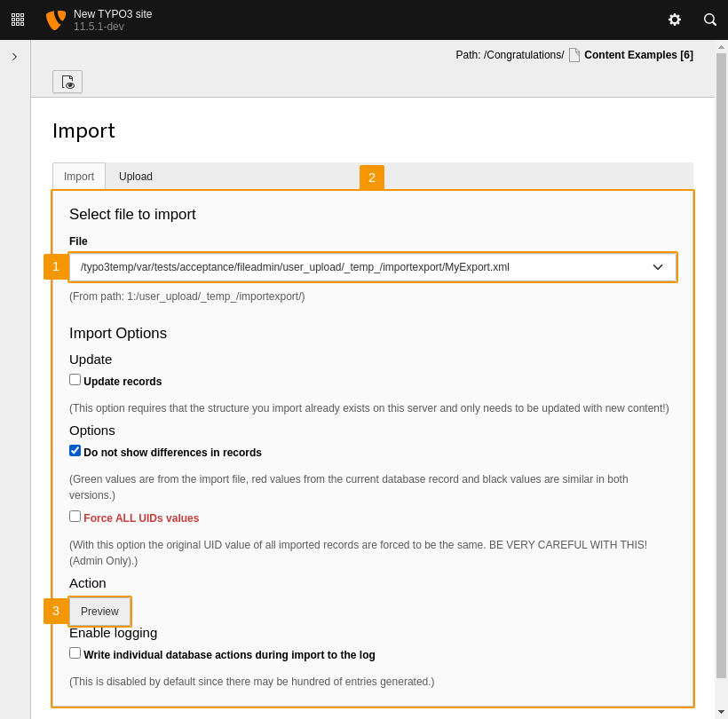Open search using the magnifier icon

pos(709,19)
